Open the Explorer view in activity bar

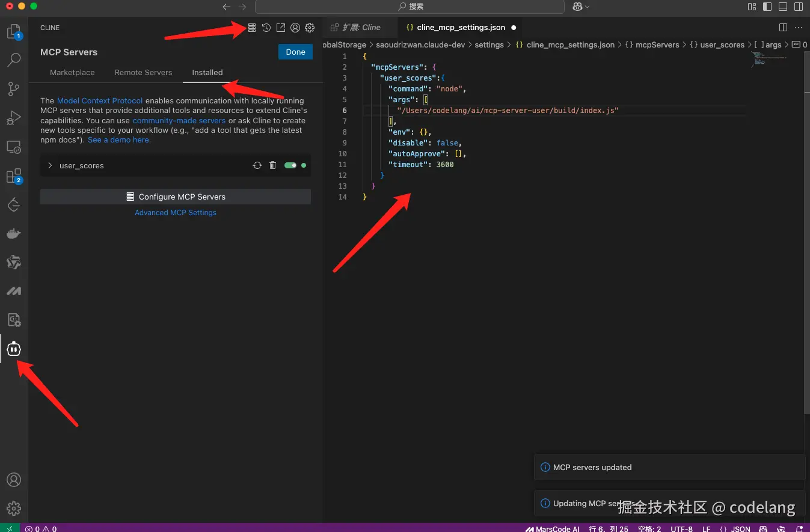click(14, 31)
